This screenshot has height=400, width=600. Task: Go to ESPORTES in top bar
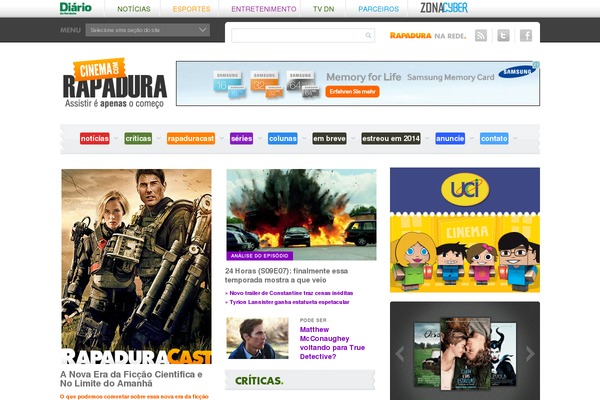coord(191,9)
